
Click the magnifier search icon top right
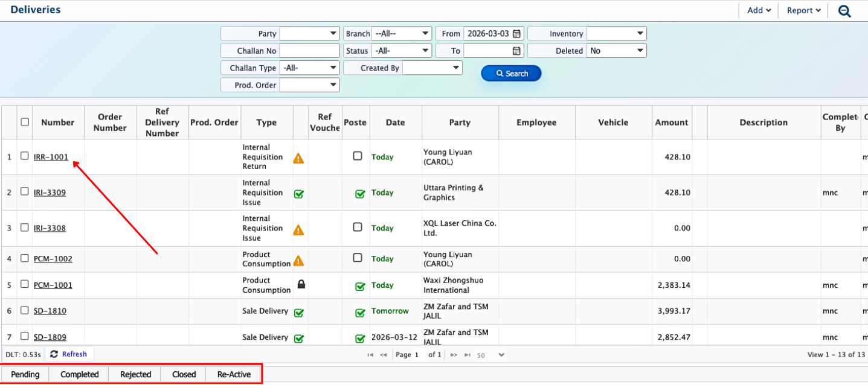[844, 11]
